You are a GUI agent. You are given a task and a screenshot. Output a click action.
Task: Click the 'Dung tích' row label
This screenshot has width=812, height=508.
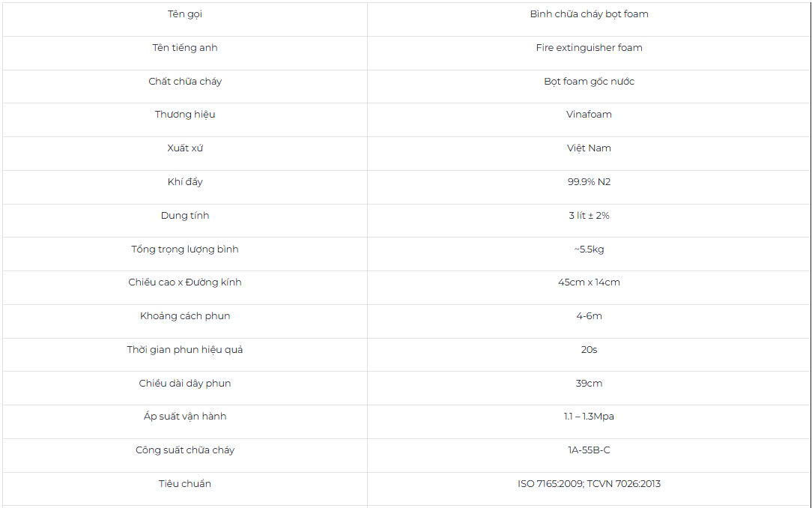click(185, 216)
